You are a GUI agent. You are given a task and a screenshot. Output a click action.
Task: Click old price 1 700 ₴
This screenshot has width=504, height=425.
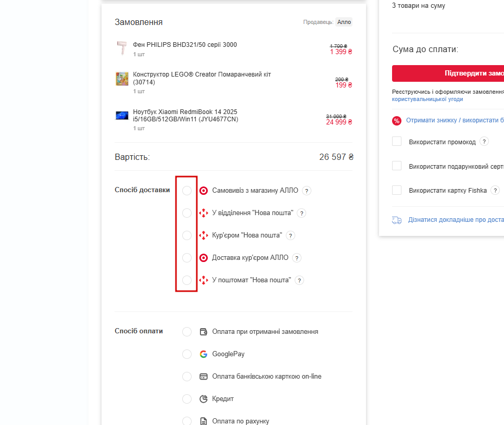point(338,46)
